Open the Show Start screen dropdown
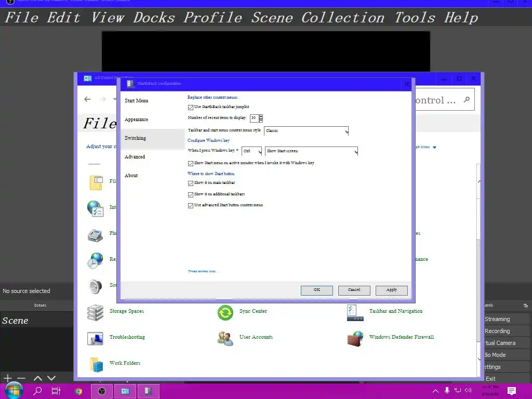 311,151
